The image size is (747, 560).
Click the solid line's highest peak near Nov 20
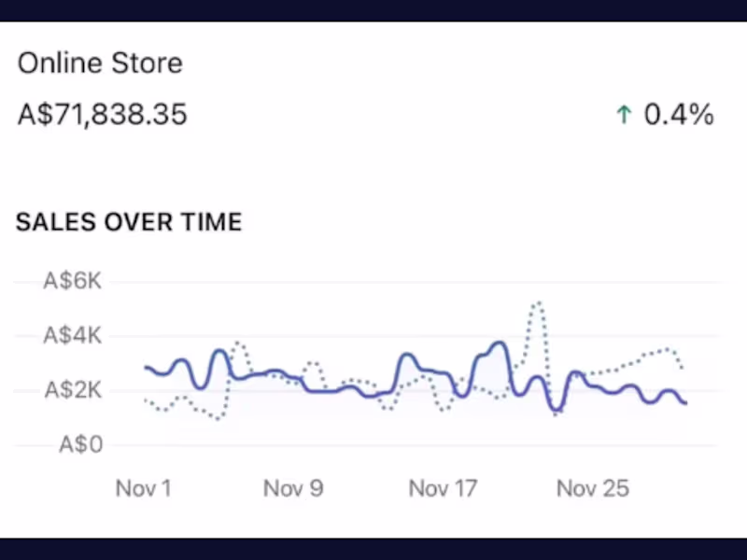(x=500, y=343)
